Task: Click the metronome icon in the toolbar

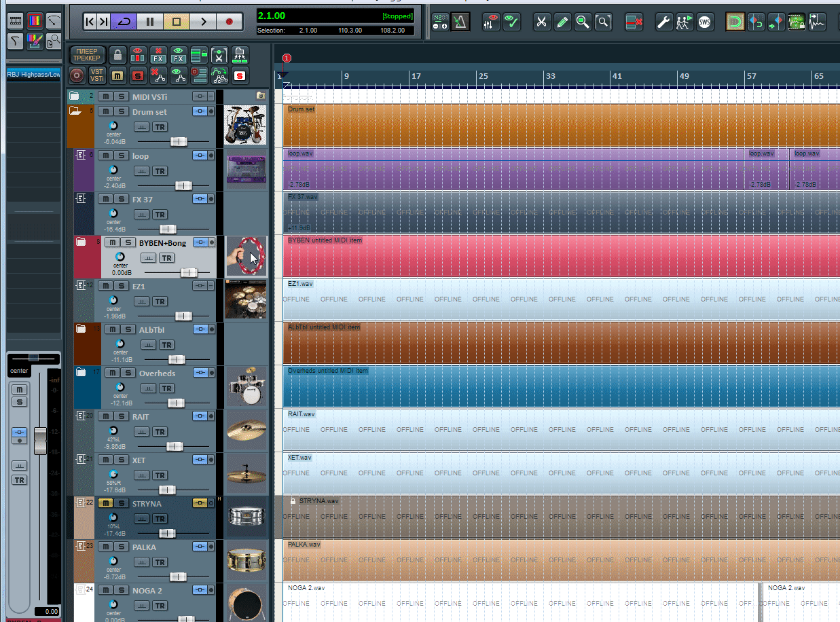Action: tap(460, 22)
